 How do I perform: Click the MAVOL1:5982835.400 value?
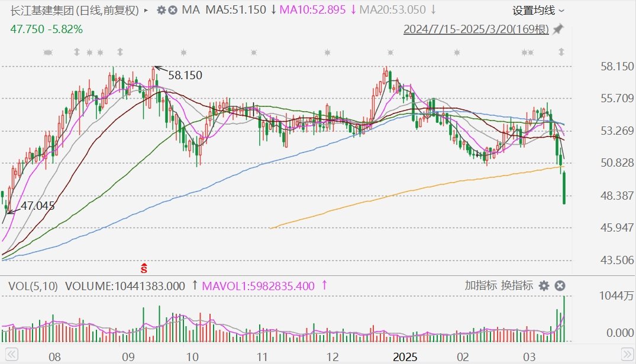coord(258,286)
